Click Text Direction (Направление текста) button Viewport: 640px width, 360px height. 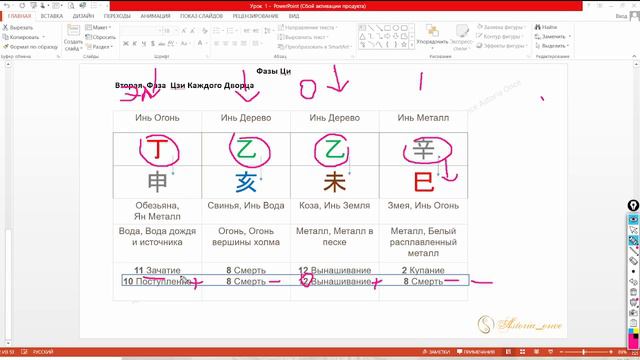click(308, 27)
